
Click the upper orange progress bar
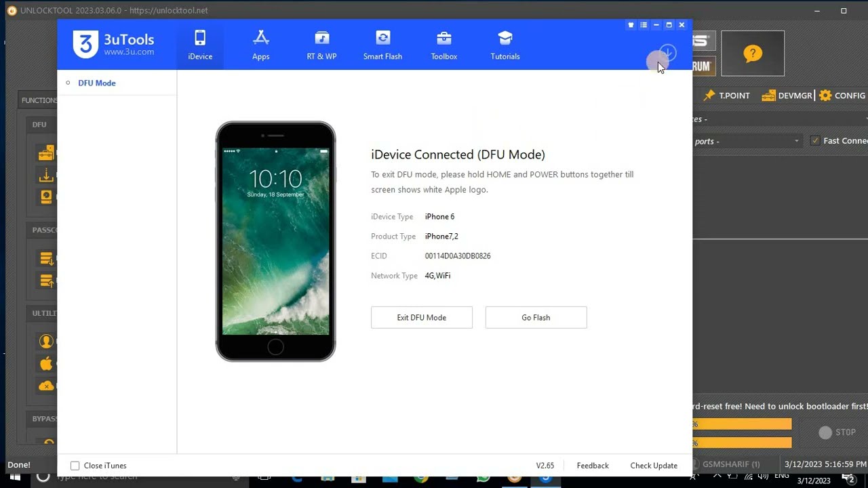(x=742, y=424)
